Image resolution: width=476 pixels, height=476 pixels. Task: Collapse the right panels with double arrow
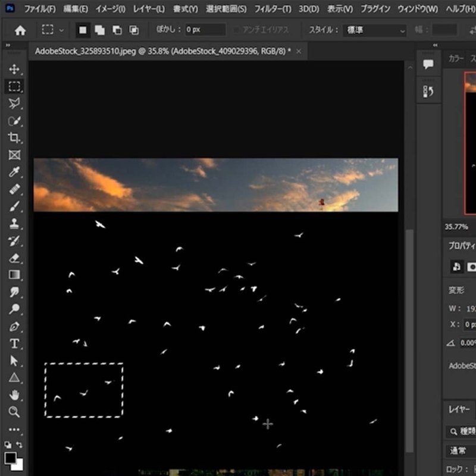pyautogui.click(x=436, y=45)
